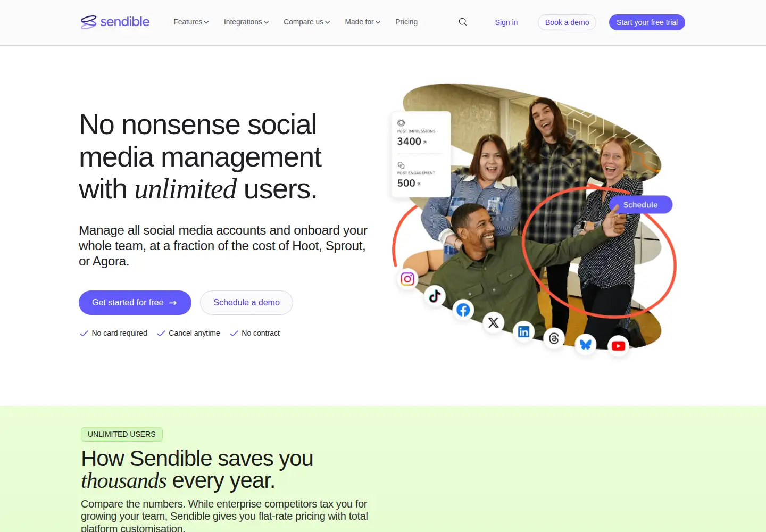Screen dimensions: 766x532
Task: Click the "No nonsense social media management" headline
Action: tap(201, 157)
